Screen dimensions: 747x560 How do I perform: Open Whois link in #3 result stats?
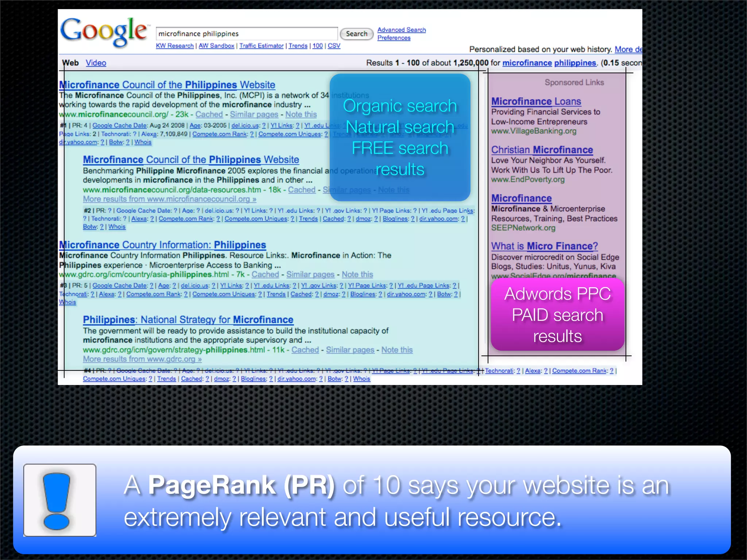click(x=67, y=302)
